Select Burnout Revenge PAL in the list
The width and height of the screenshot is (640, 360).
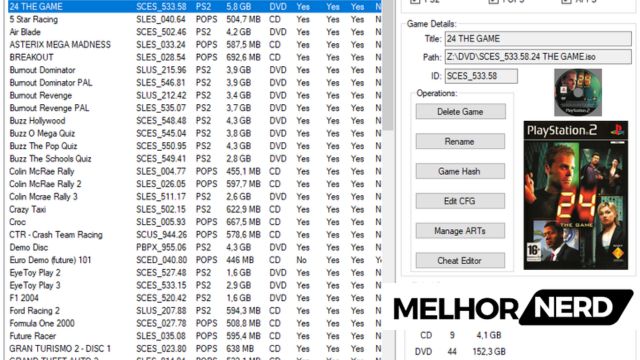tap(195, 108)
